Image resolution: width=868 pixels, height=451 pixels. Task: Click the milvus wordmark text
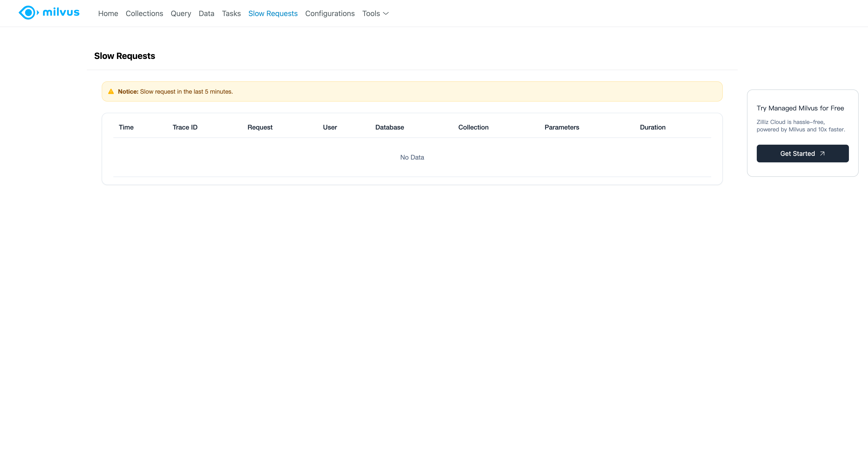point(61,13)
